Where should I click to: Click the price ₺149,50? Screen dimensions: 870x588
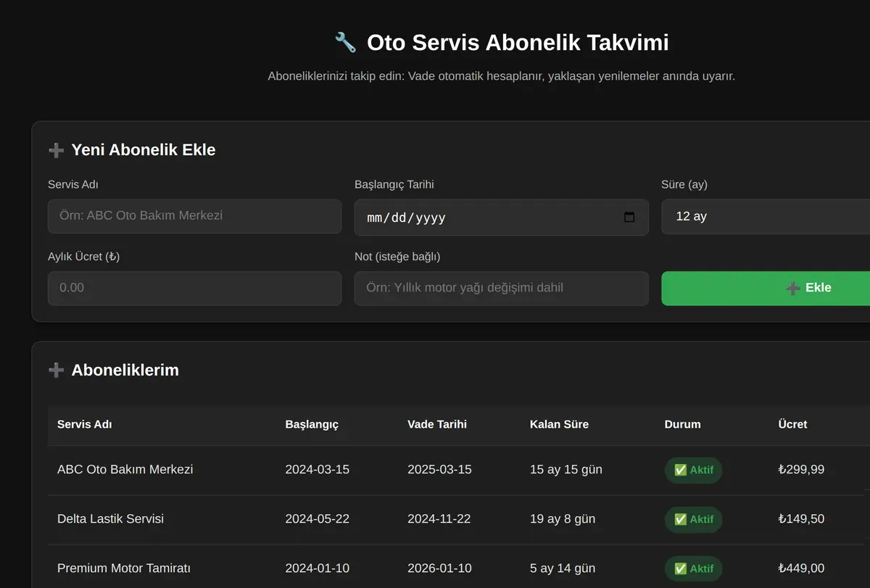(x=801, y=518)
